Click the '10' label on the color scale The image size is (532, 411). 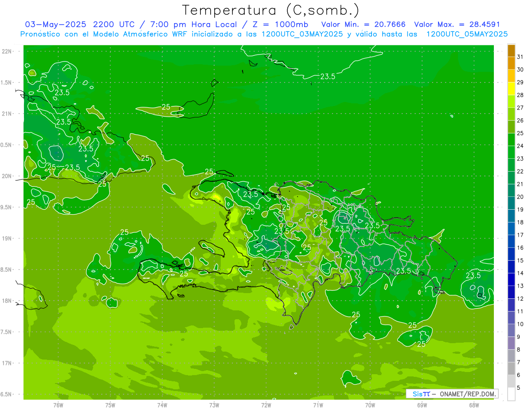520,324
